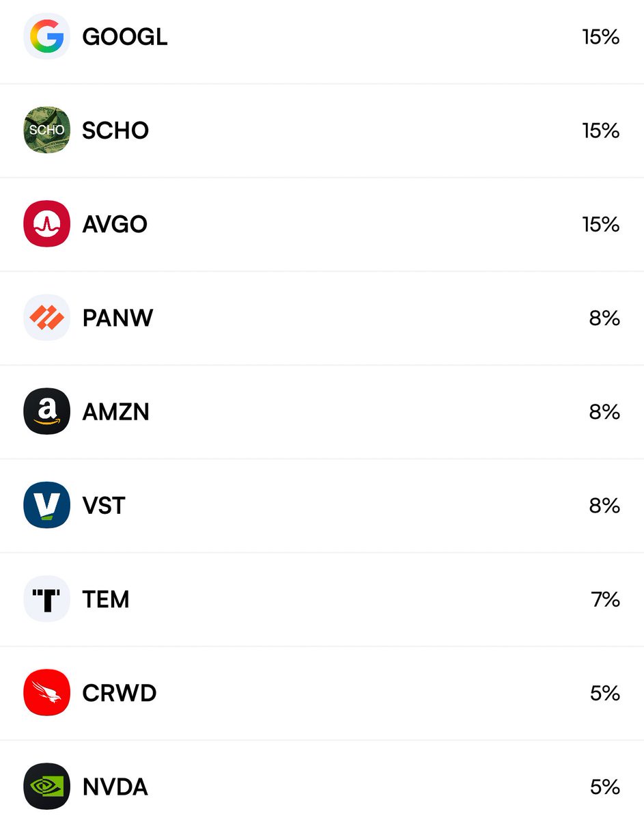
Task: Click the AMZN ticker label
Action: pos(115,411)
